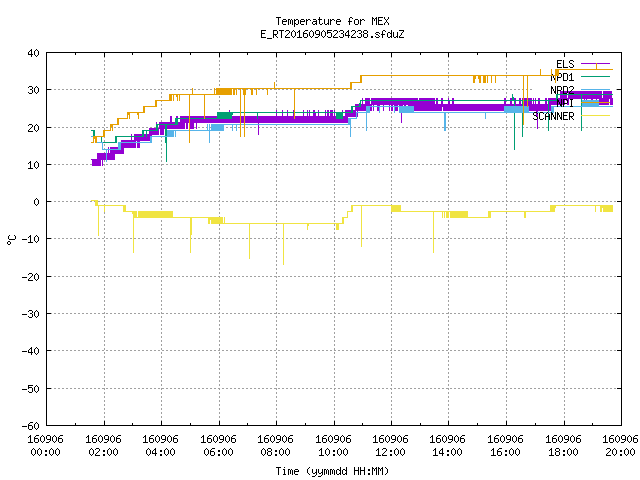Viewport: 640px width, 480px height.
Task: Click the y-axis label '-60'
Action: pyautogui.click(x=31, y=426)
